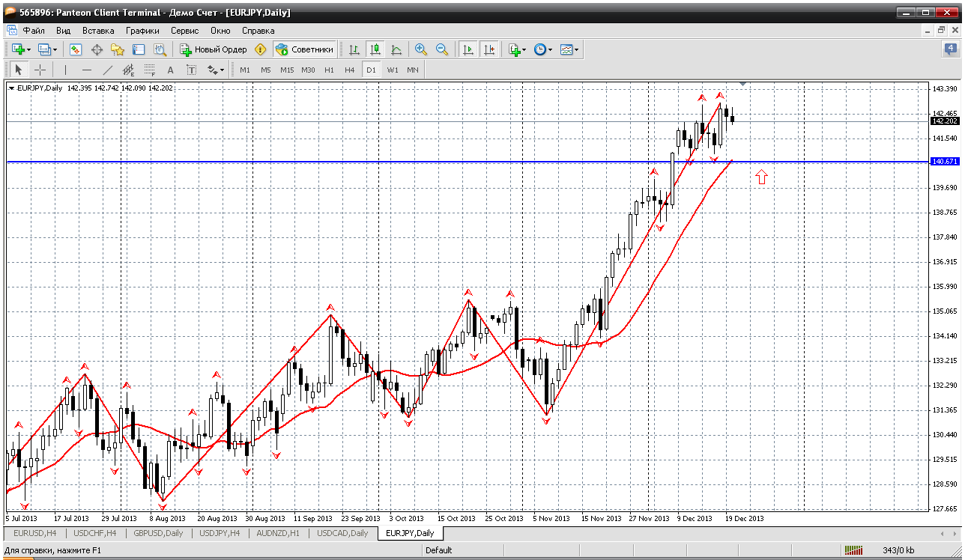
Task: Open the new chart dropdown arrow
Action: tap(28, 50)
